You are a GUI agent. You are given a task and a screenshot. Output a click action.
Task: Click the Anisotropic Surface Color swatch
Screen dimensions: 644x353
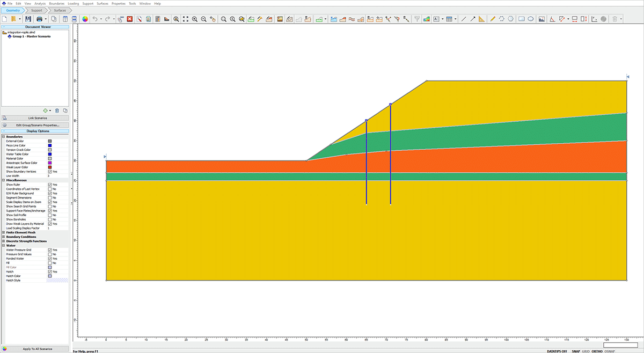tap(50, 163)
